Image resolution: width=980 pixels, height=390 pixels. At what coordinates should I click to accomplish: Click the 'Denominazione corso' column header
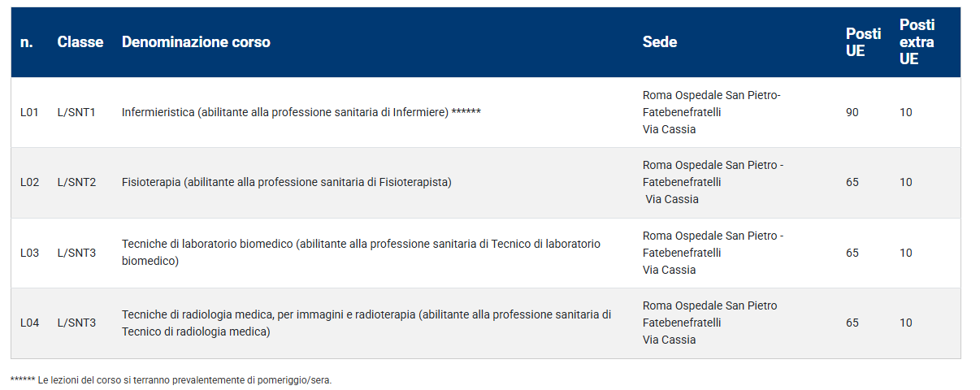pos(196,42)
